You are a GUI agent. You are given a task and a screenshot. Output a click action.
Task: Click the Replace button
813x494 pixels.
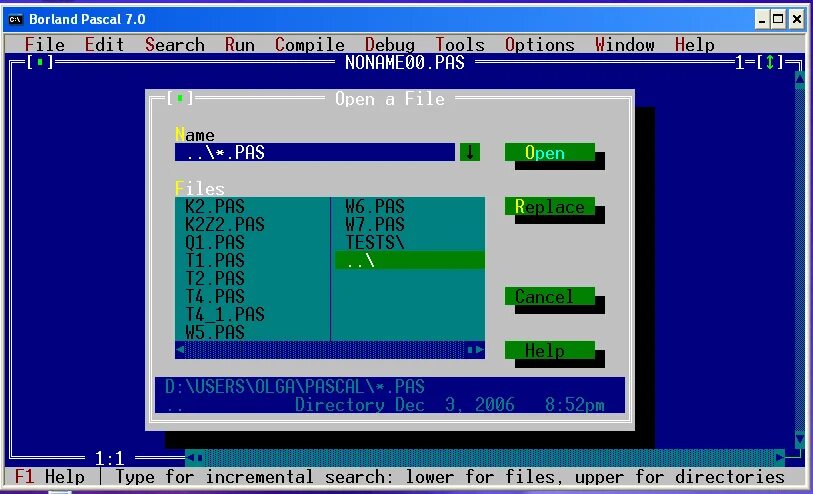(x=550, y=206)
